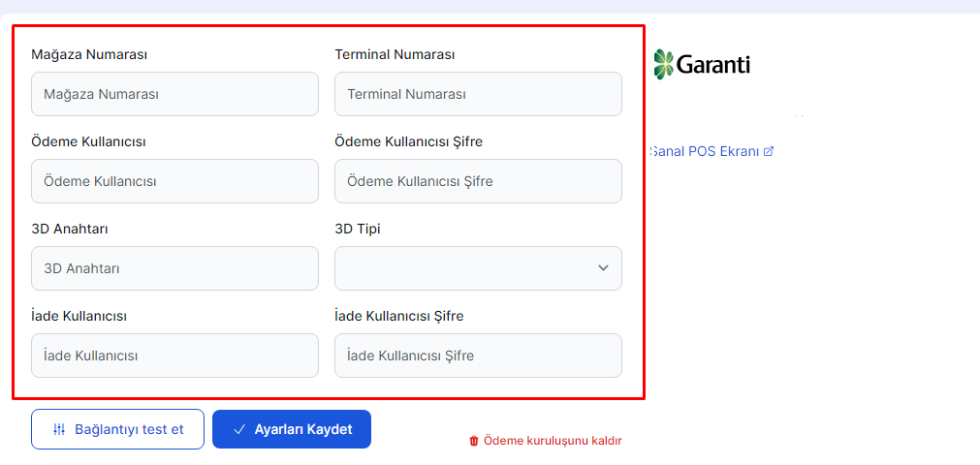Click the 3D Anahtarı input field
Viewport: 980px width, 465px height.
click(x=174, y=268)
